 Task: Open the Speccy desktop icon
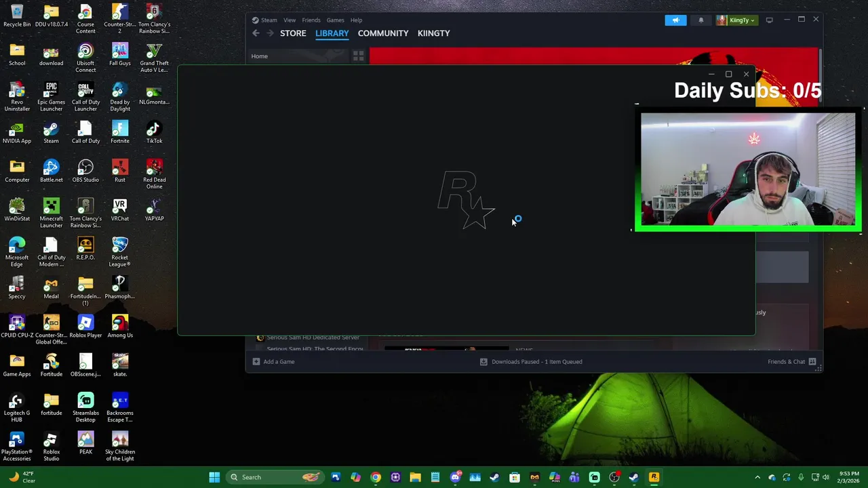(x=17, y=287)
